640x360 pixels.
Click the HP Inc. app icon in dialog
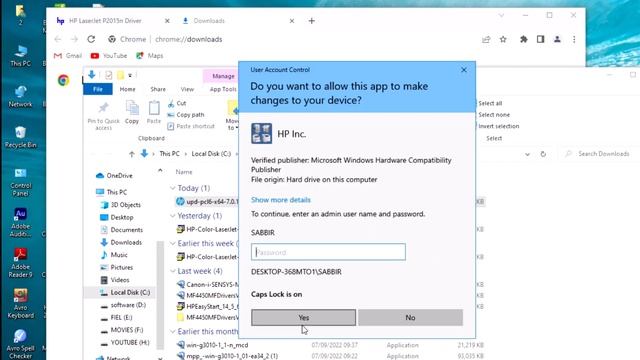[x=262, y=133]
